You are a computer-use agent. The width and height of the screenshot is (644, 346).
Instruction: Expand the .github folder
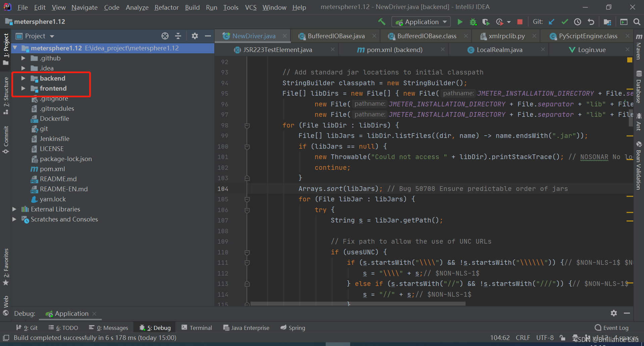(23, 58)
